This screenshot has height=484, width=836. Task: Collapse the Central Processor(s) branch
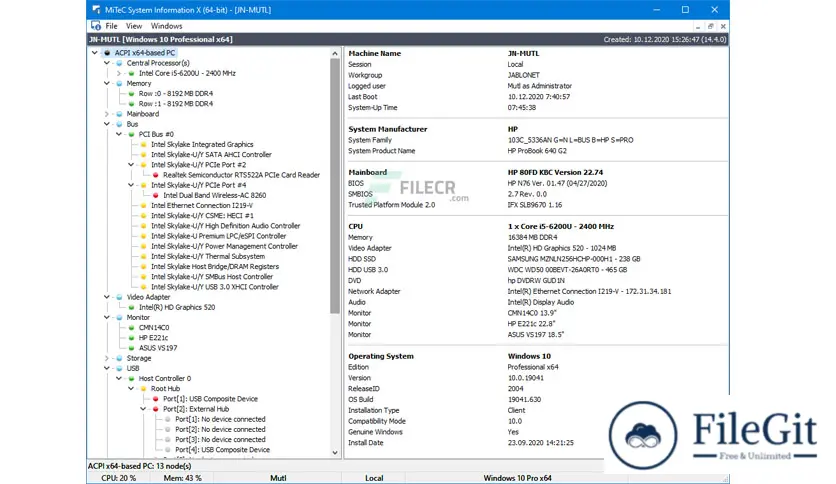107,63
